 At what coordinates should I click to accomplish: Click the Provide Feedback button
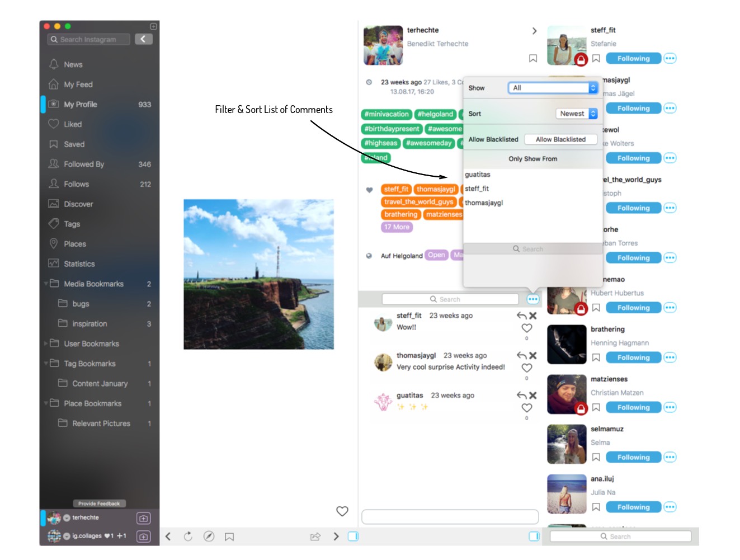[99, 503]
